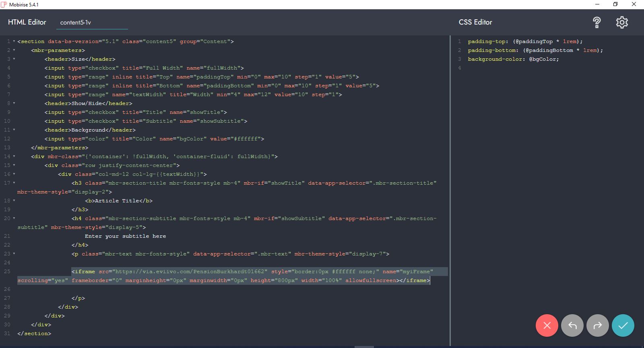The width and height of the screenshot is (644, 348).
Task: Select the CSS Editor heading
Action: click(x=475, y=22)
